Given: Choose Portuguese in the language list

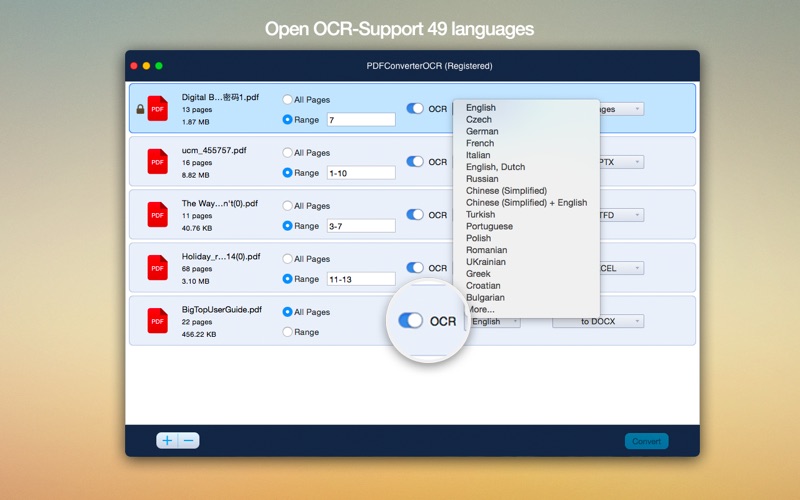Looking at the screenshot, I should pos(526,226).
